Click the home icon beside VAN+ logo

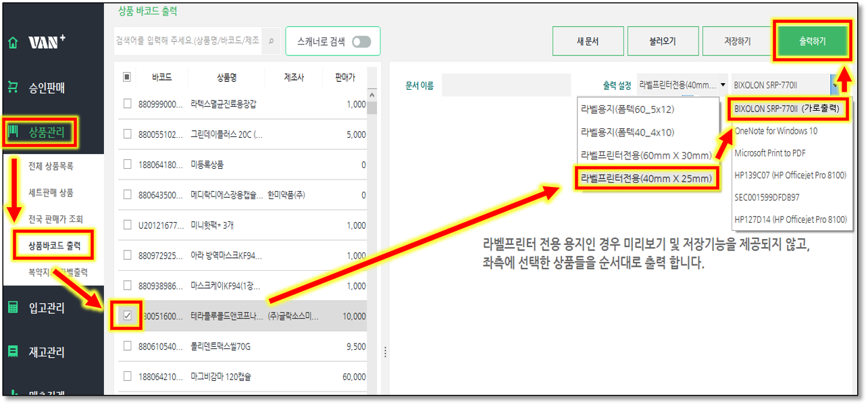(x=12, y=43)
